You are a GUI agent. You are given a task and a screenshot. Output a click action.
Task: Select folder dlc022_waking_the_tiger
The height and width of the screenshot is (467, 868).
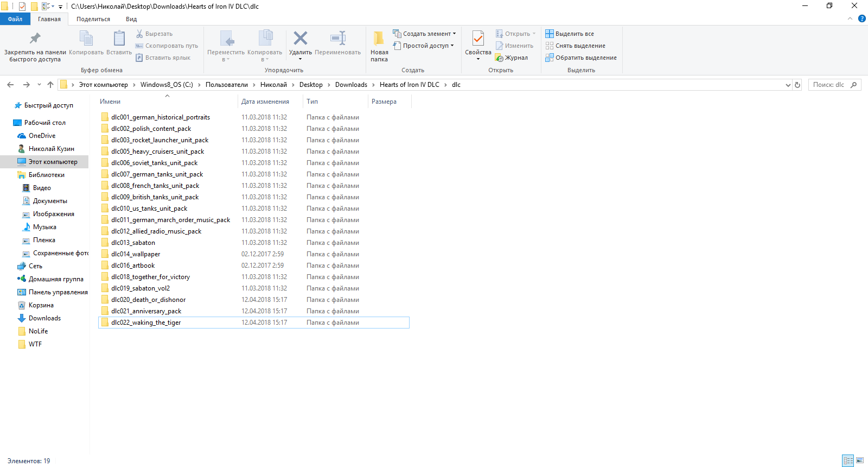(x=254, y=323)
